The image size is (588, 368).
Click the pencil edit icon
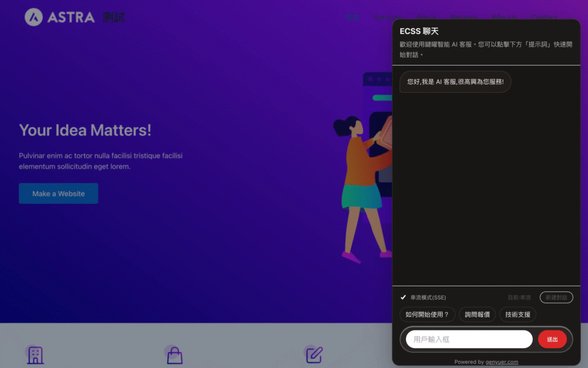[314, 355]
